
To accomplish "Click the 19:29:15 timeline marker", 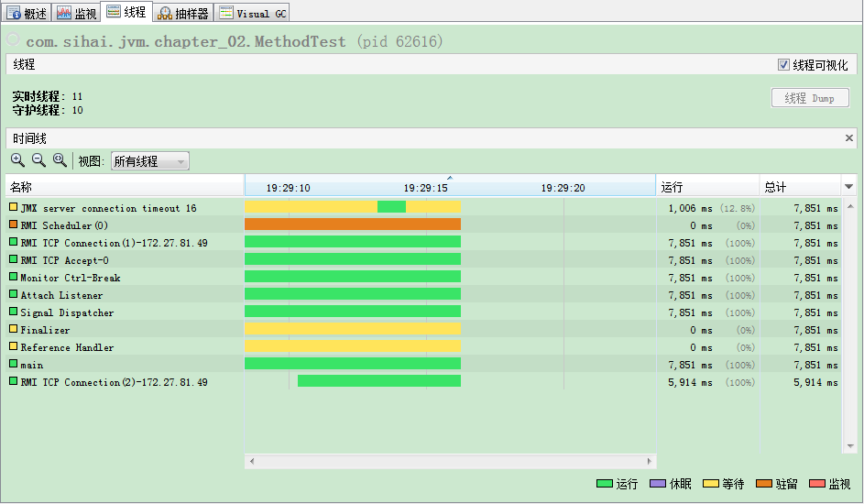I will (425, 188).
